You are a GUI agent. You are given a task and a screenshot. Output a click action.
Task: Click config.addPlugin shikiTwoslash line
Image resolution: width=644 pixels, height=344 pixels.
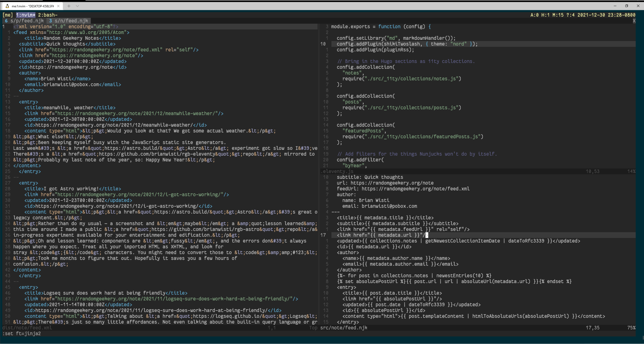tap(407, 44)
